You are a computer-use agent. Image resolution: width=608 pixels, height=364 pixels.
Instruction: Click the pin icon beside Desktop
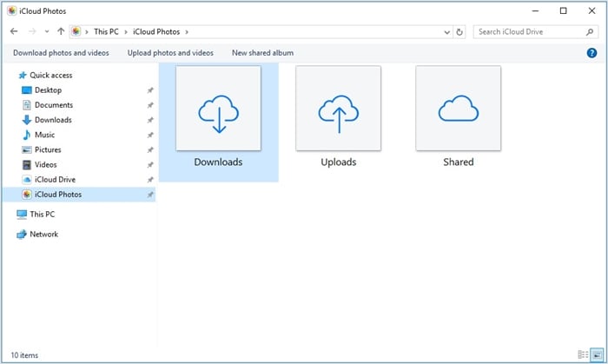150,90
